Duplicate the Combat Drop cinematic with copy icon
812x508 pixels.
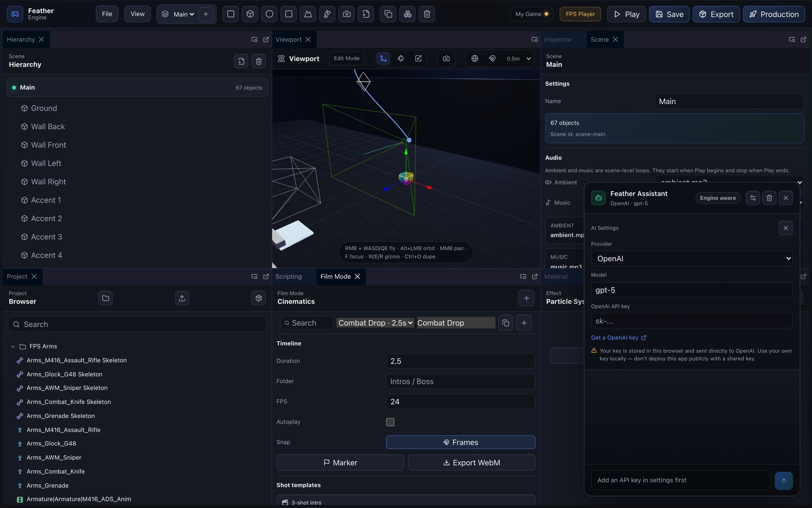(505, 323)
